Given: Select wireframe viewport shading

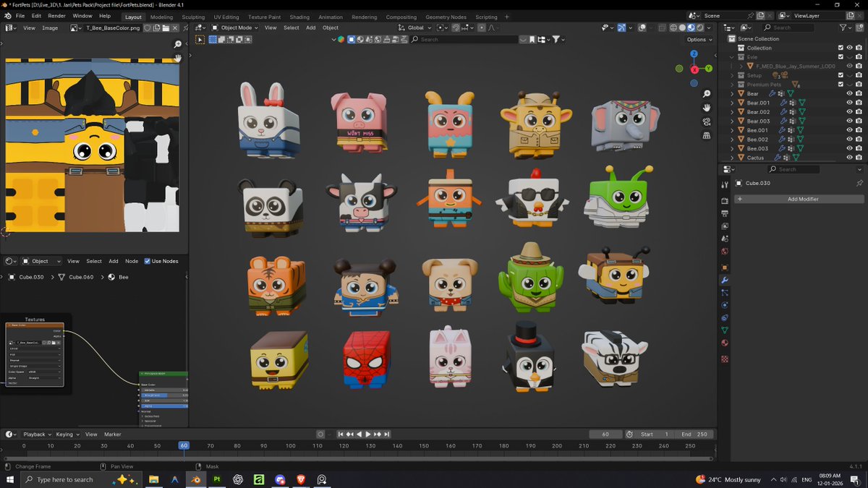Looking at the screenshot, I should click(673, 27).
